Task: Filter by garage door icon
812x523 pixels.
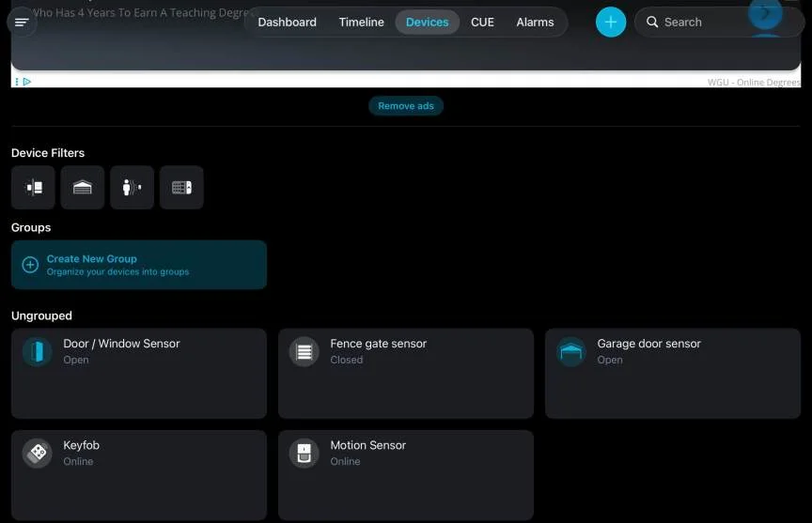Action: tap(83, 187)
